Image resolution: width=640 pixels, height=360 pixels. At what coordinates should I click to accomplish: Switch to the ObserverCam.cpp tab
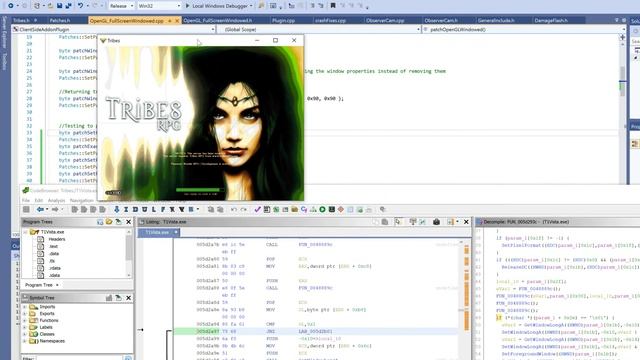385,20
